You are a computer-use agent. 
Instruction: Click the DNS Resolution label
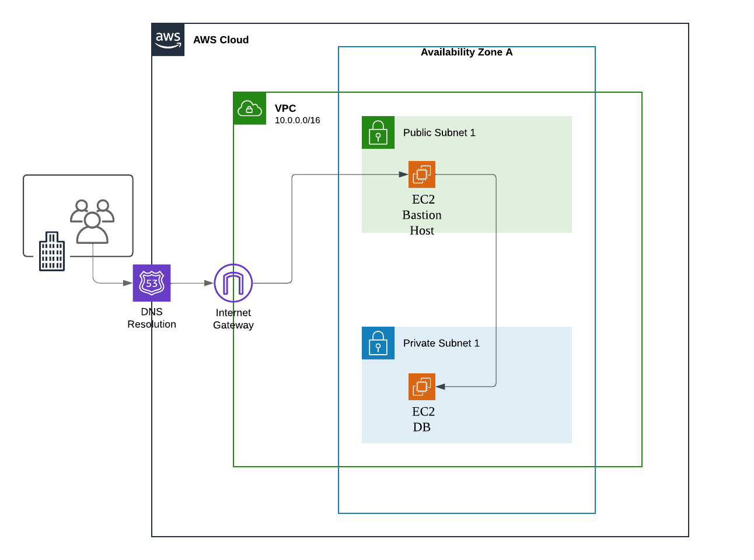(152, 318)
